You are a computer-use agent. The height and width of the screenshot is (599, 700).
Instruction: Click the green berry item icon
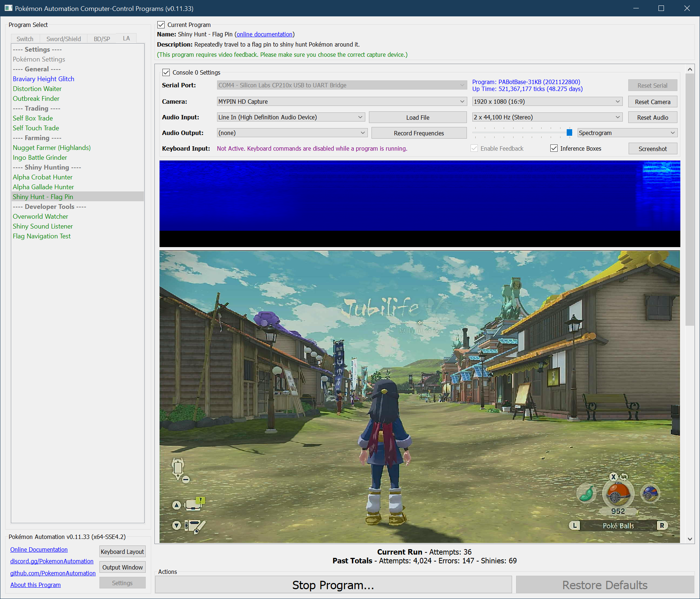coord(586,494)
